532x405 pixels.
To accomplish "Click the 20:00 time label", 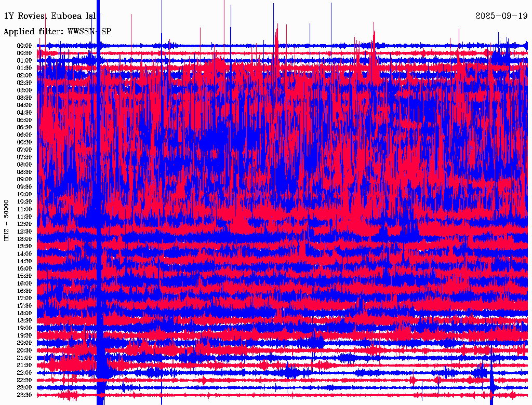I will 24,343.
